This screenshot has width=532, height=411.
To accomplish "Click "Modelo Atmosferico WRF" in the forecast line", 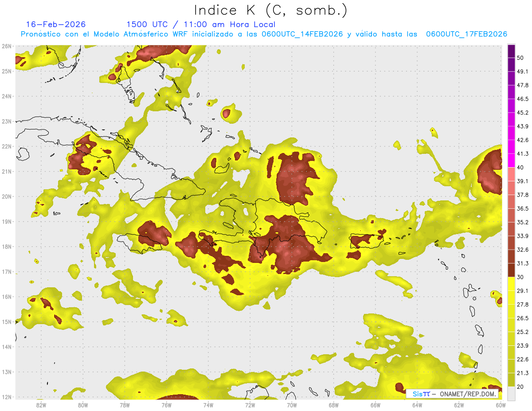I will coord(143,34).
